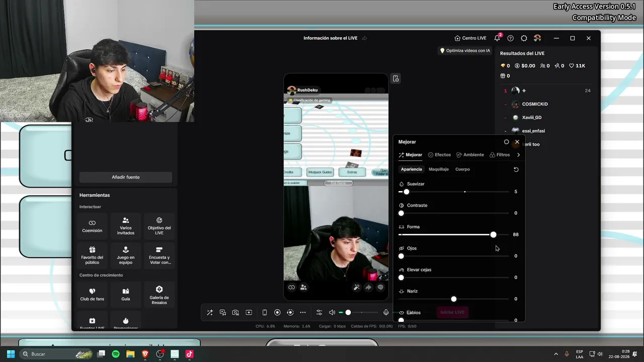Open the three-dots more options menu

pos(303,312)
